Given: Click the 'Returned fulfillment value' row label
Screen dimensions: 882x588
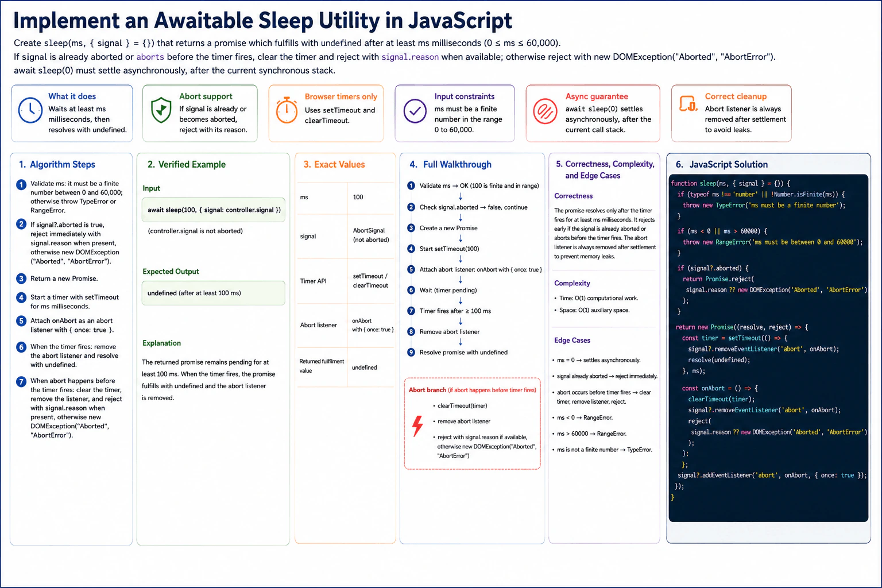Looking at the screenshot, I should [x=322, y=366].
